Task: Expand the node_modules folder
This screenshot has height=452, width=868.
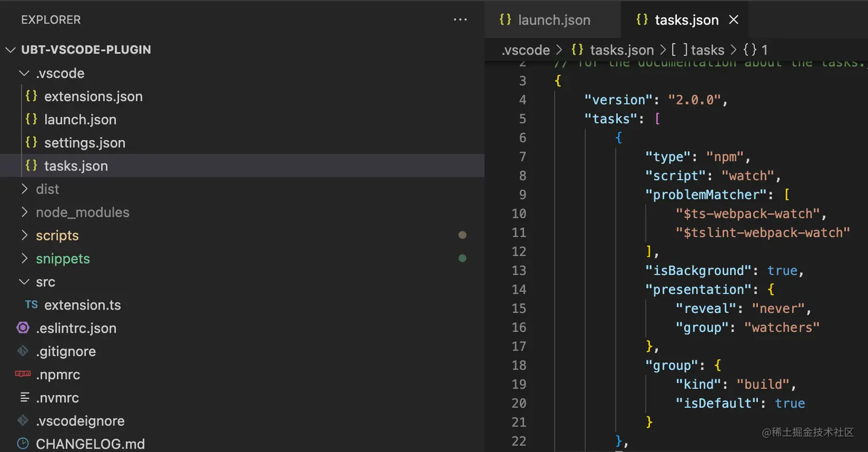Action: [24, 212]
